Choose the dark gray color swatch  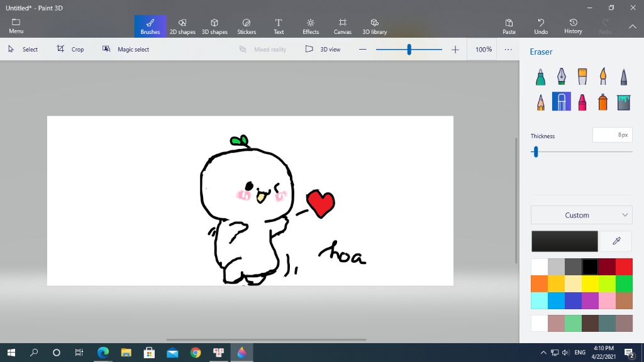coord(574,266)
